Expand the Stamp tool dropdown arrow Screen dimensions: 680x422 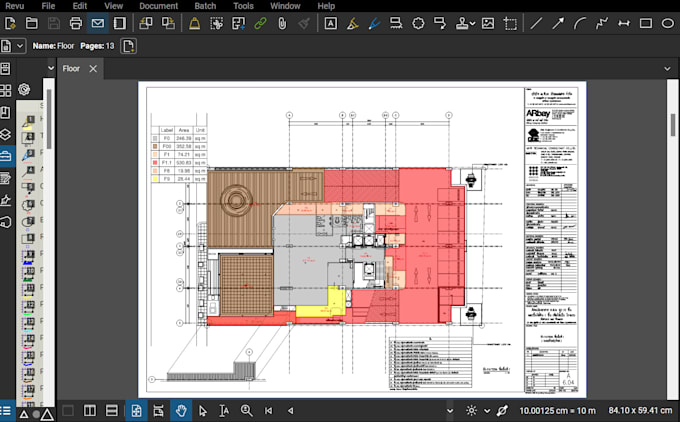point(472,24)
